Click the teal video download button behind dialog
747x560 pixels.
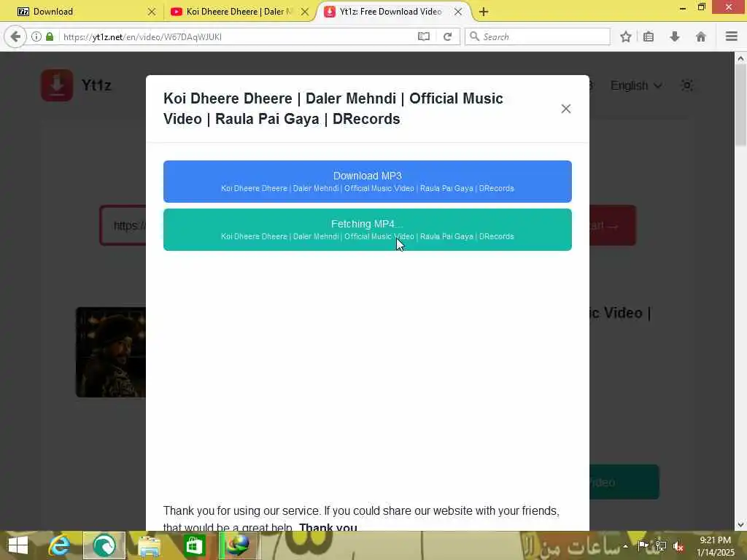[x=624, y=482]
